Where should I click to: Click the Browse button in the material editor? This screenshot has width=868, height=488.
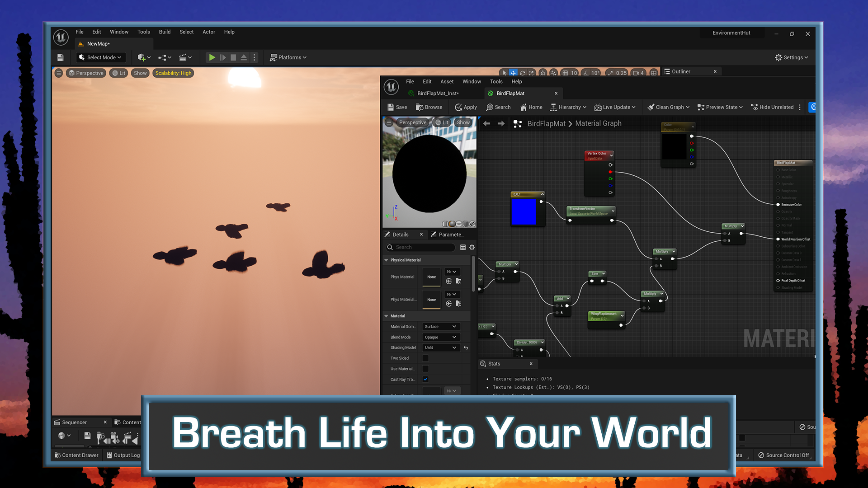coord(429,107)
